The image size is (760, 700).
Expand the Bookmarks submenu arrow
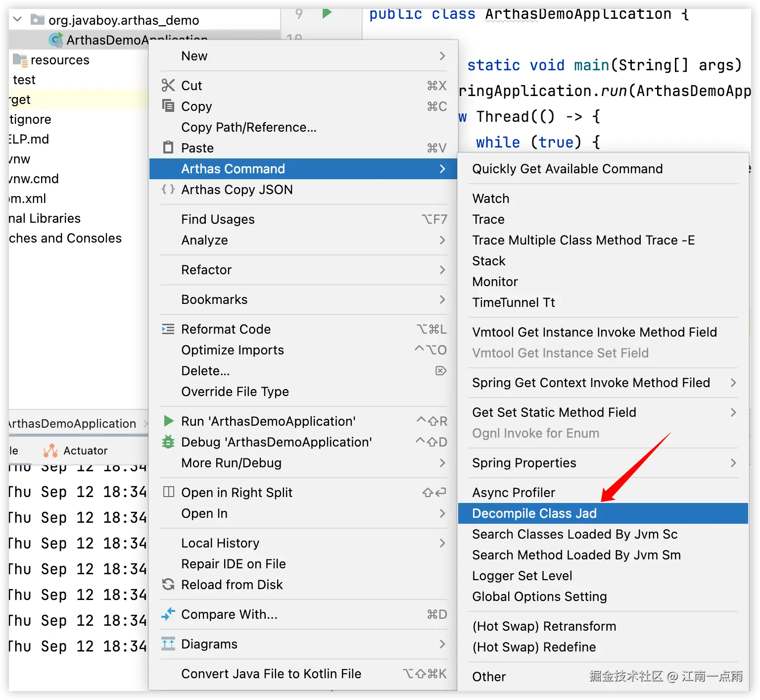coord(442,300)
